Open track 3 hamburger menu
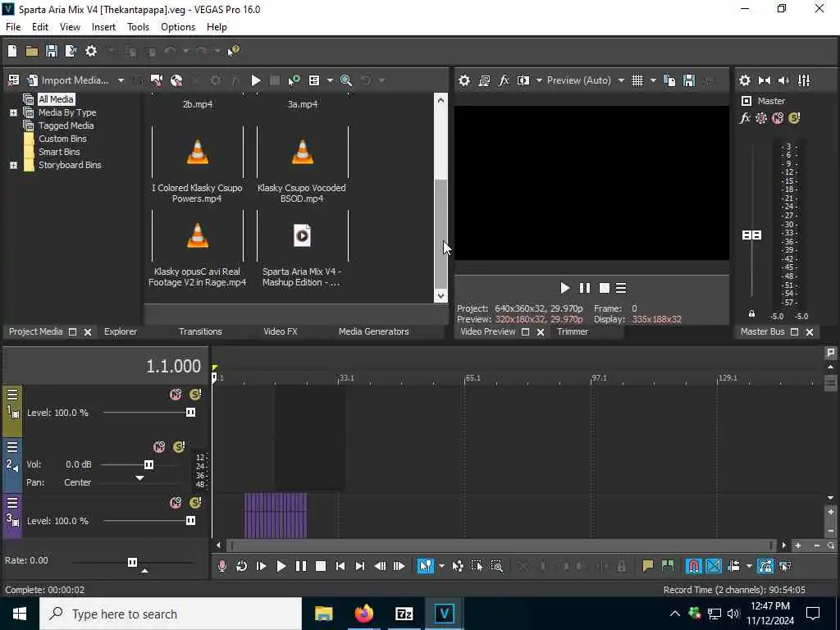The image size is (840, 630). point(11,503)
